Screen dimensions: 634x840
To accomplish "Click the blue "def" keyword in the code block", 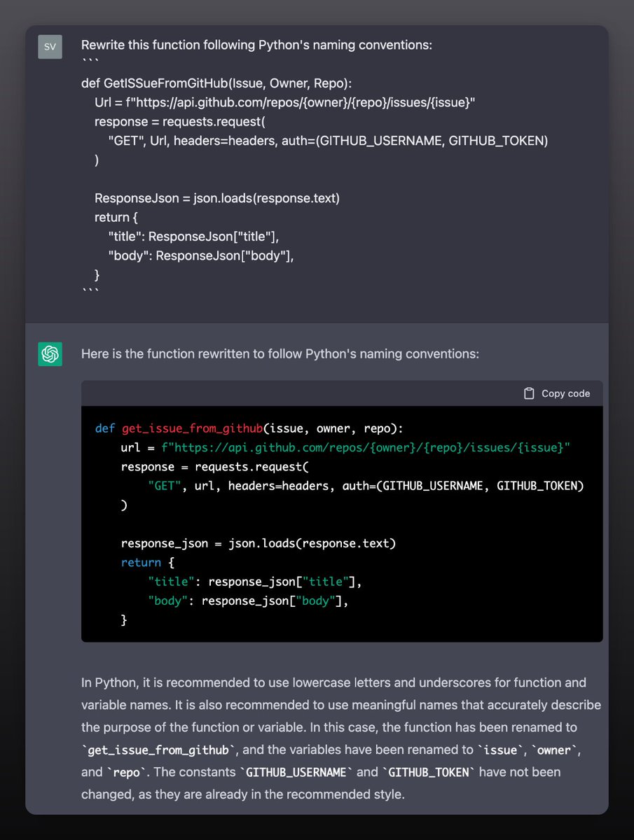I will 104,428.
